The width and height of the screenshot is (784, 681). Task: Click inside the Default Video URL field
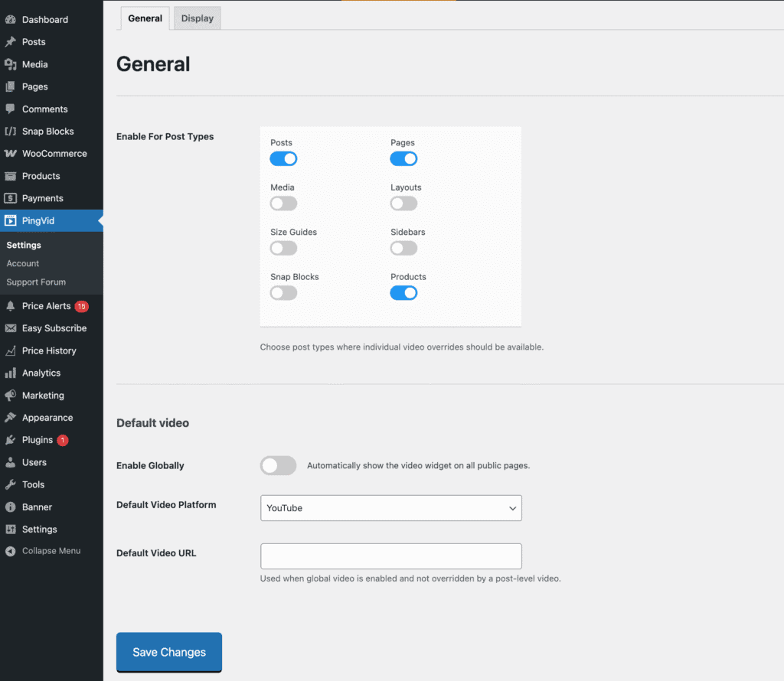tap(390, 556)
